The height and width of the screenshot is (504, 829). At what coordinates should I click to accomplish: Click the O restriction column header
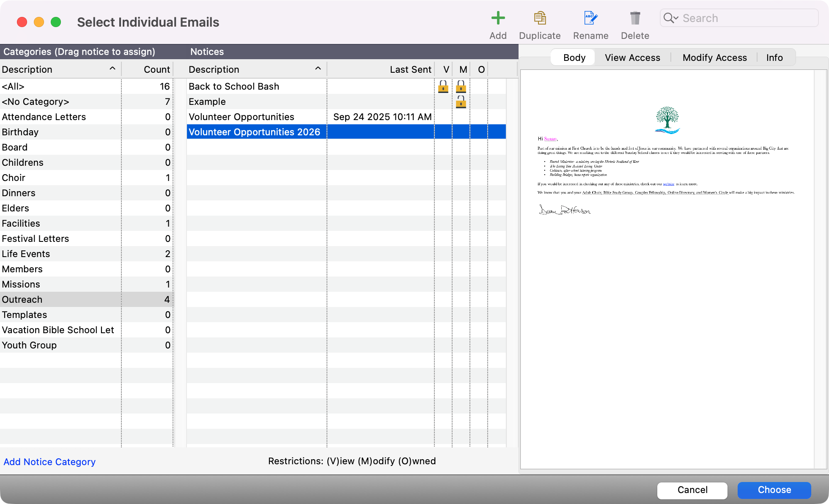point(479,69)
